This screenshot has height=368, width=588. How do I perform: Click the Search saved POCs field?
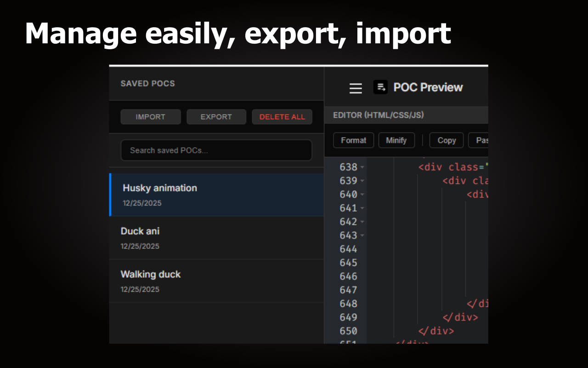pyautogui.click(x=216, y=150)
